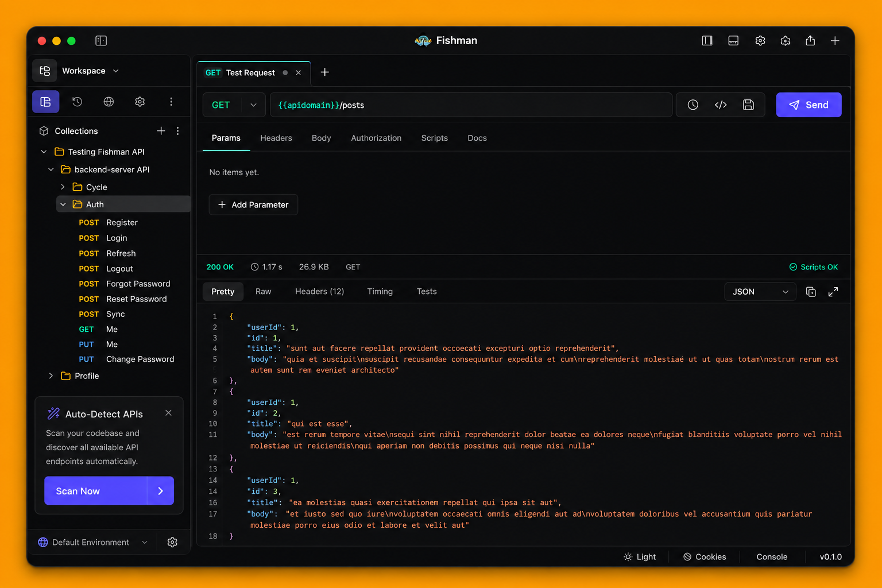Expand the response panel to fullscreen
Screen dimensions: 882x588
(x=833, y=292)
